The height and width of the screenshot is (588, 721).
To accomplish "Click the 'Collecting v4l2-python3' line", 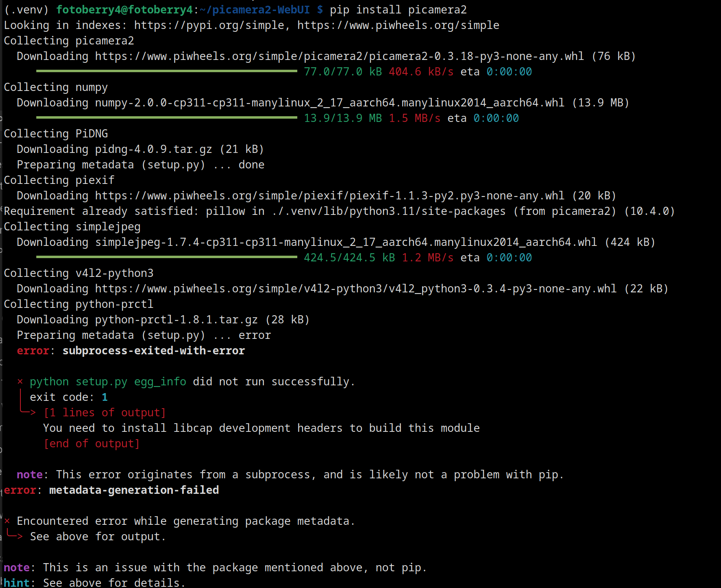I will pyautogui.click(x=79, y=273).
